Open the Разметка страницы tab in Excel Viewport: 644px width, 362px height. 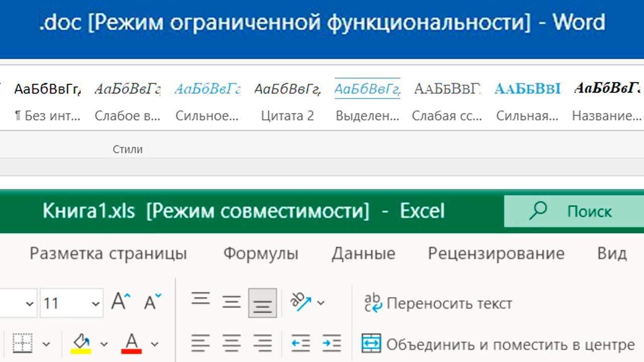point(108,253)
